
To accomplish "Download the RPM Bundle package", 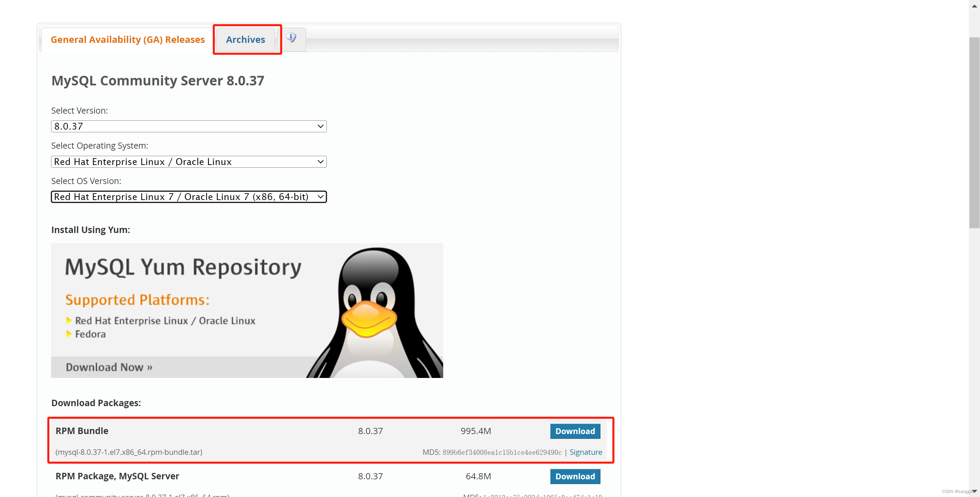I will [x=575, y=431].
